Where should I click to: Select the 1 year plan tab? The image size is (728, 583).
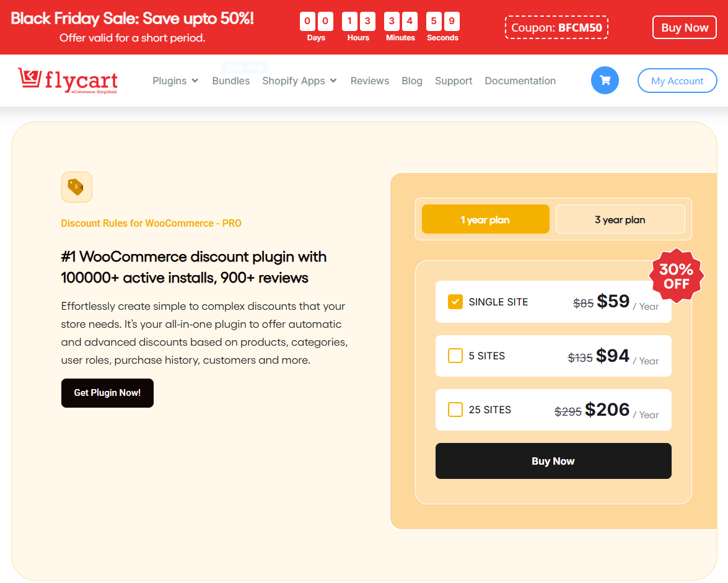[486, 219]
